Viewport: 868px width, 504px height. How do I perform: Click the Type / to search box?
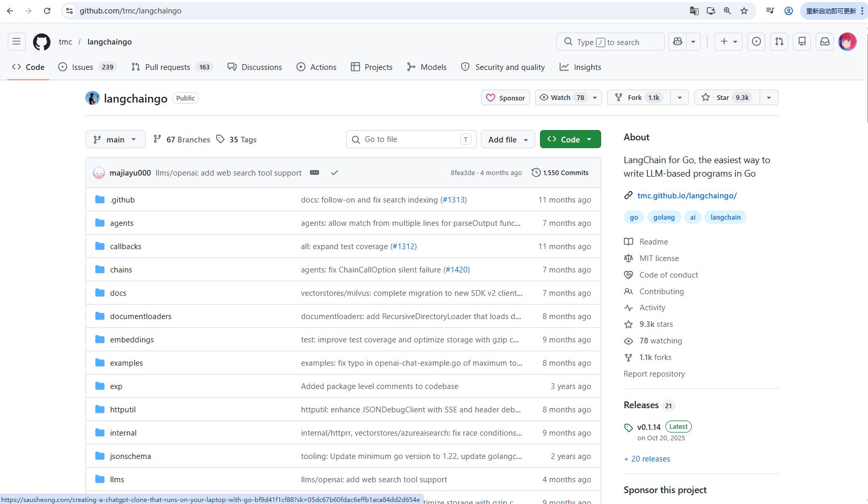coord(610,42)
